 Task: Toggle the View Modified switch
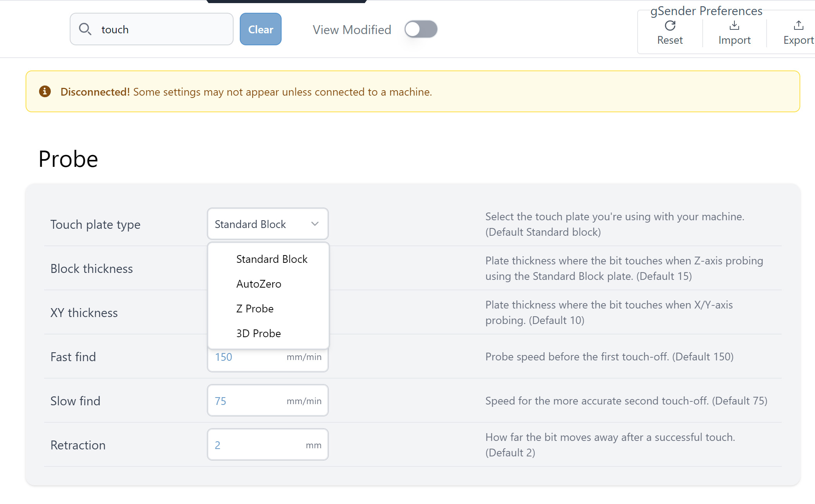(x=421, y=29)
